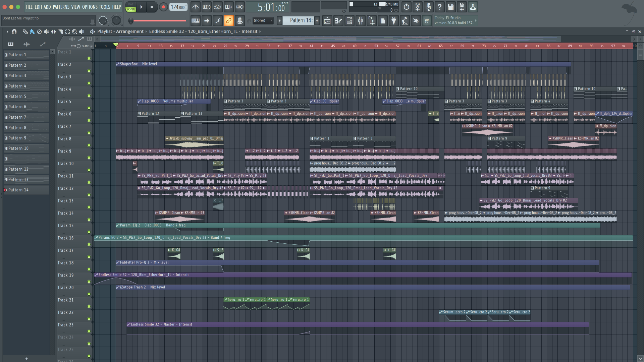
Task: Mute Track 12 via its green light
Action: click(89, 195)
